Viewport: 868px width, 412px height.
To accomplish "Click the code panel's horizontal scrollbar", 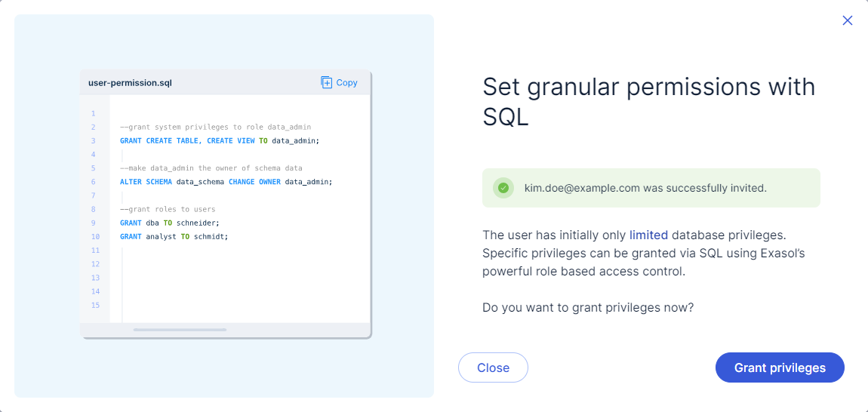I will [x=180, y=330].
